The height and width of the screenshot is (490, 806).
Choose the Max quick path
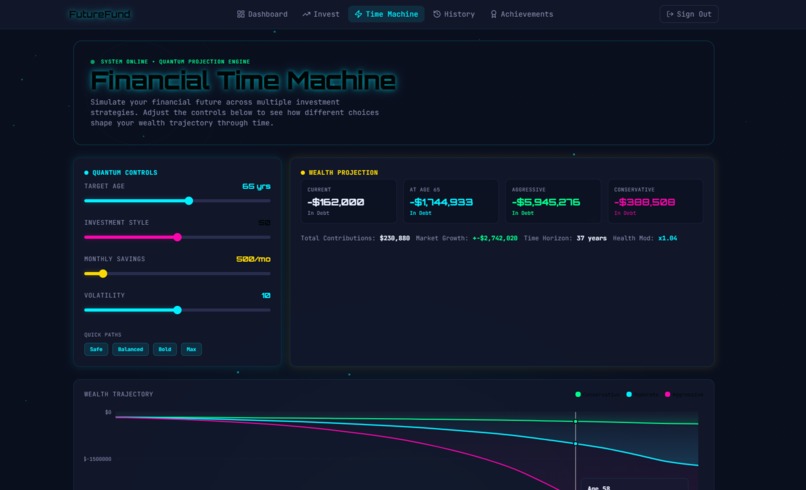(191, 349)
